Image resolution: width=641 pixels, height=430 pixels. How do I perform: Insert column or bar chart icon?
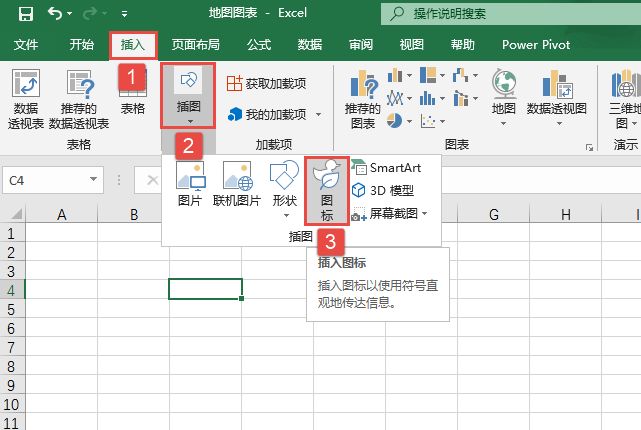pyautogui.click(x=395, y=75)
